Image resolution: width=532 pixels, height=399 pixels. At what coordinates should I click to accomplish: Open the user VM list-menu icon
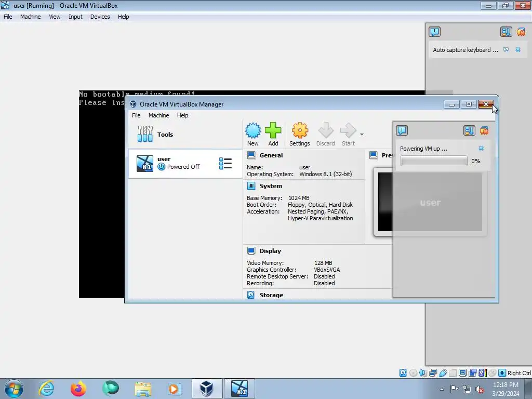225,163
